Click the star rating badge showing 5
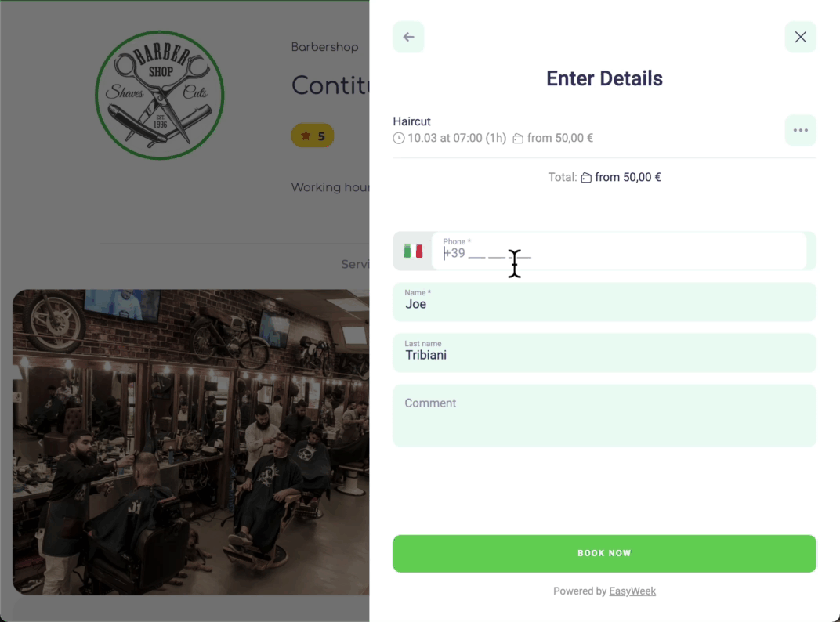840x622 pixels. (x=313, y=136)
